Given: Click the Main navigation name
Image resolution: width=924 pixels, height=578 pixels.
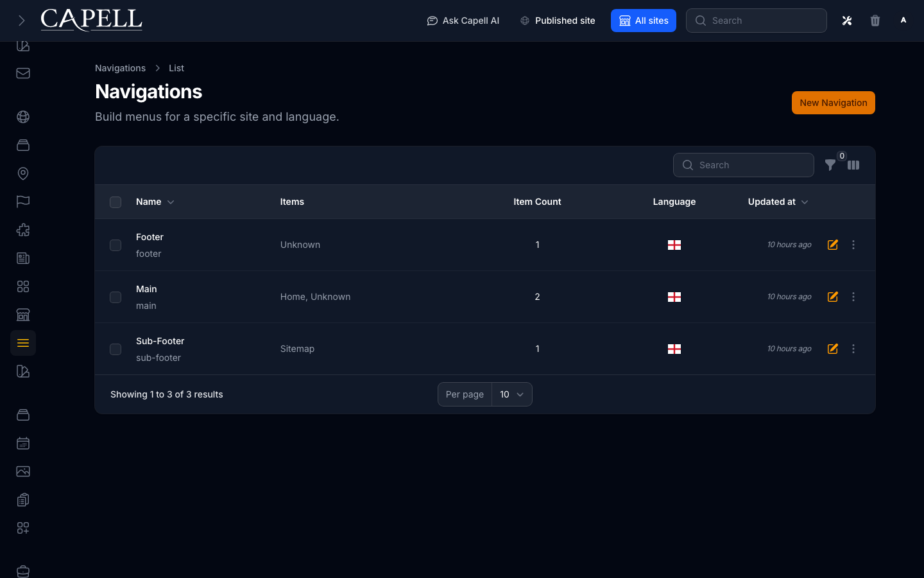Looking at the screenshot, I should (x=146, y=289).
